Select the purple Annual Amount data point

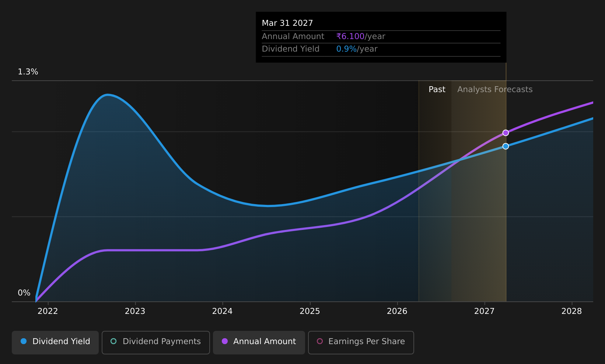tap(506, 133)
